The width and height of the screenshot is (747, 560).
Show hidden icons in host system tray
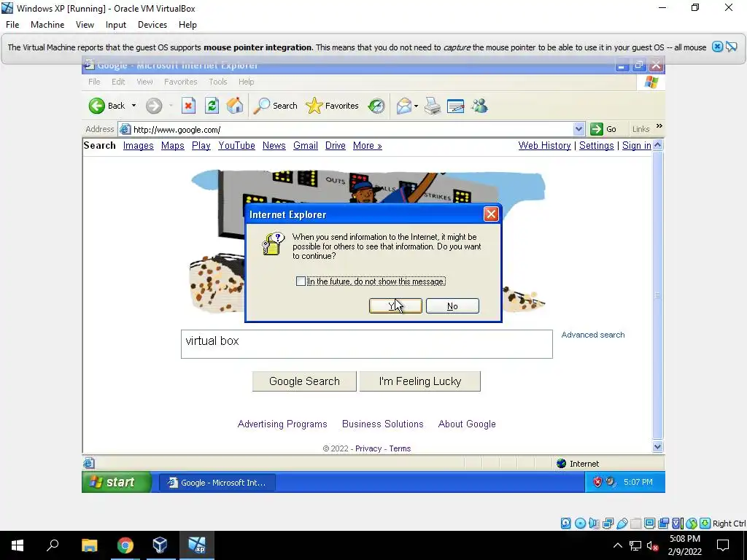coord(617,545)
